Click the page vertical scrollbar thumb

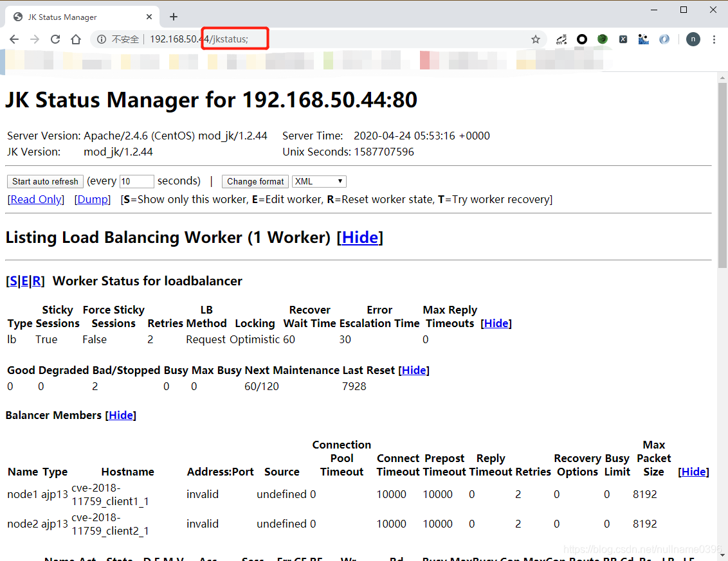point(722,175)
